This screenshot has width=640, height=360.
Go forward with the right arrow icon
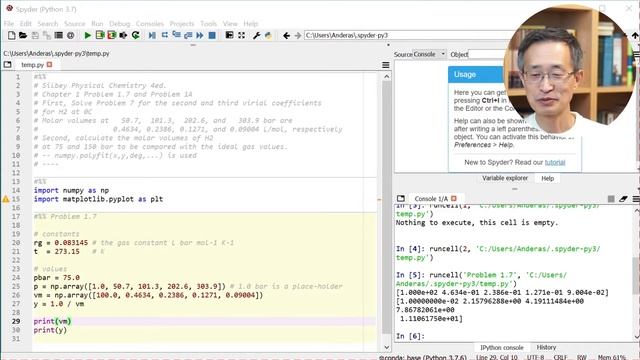(298, 36)
